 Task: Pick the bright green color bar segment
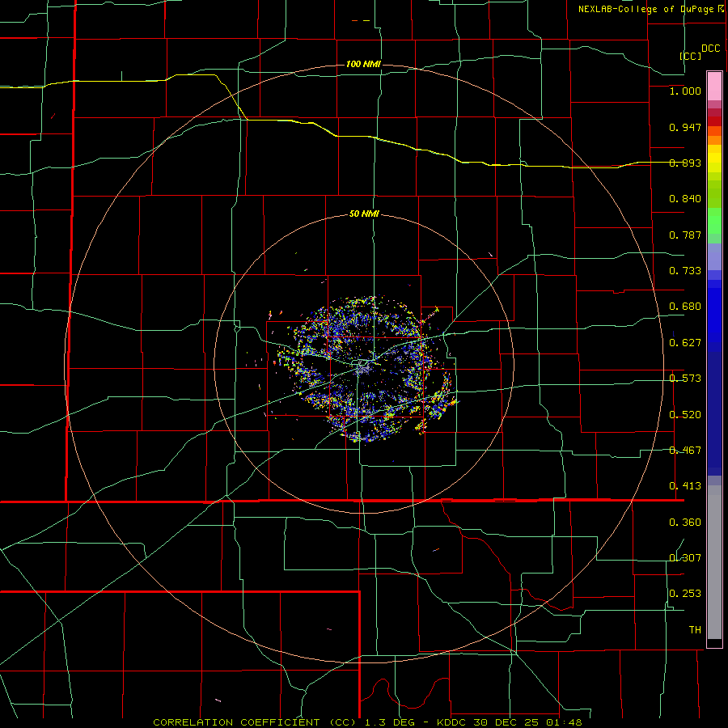coord(714,221)
